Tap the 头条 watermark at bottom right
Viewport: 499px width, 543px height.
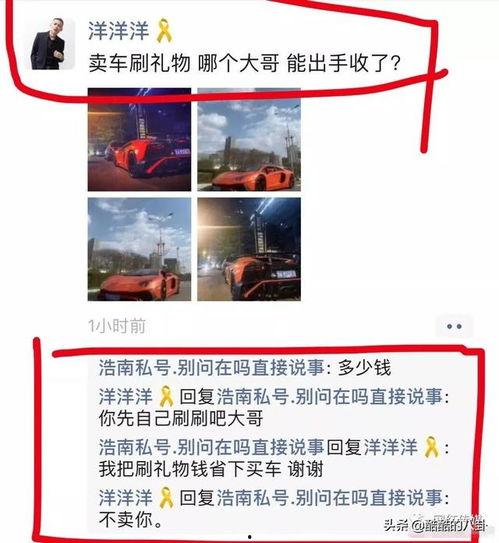click(x=434, y=526)
